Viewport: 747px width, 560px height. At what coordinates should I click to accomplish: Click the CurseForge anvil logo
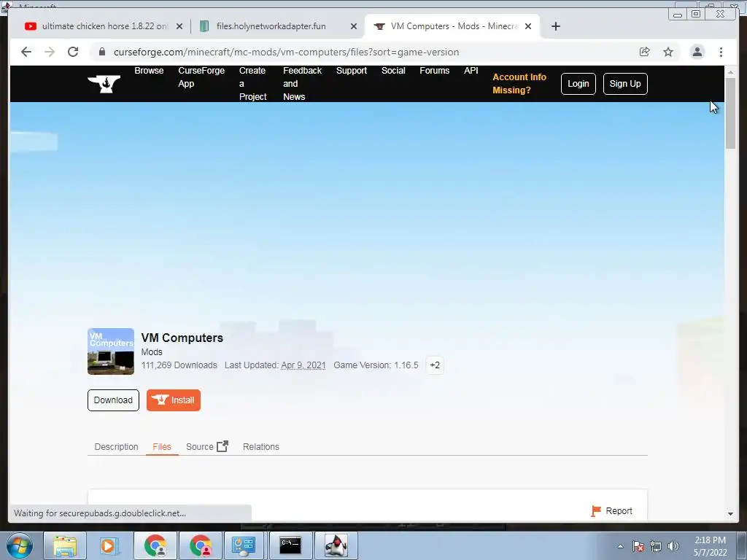coord(104,84)
